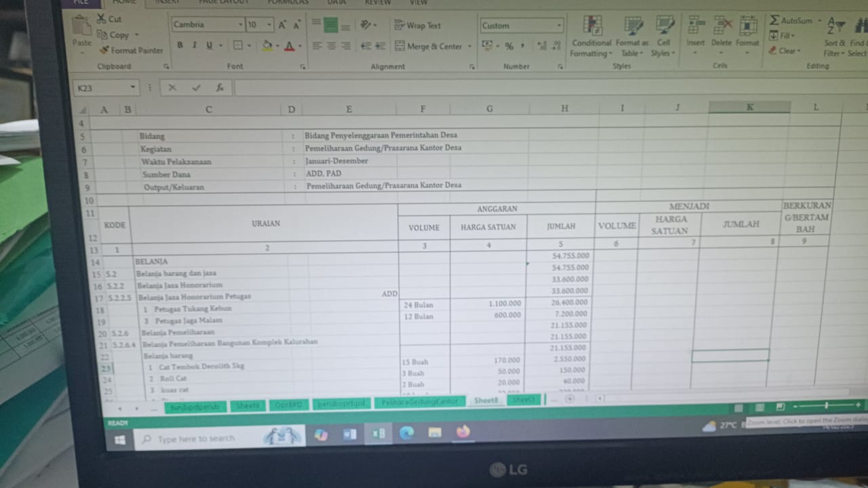Click Merge & Center
Screen dimensions: 868x488
tap(429, 46)
